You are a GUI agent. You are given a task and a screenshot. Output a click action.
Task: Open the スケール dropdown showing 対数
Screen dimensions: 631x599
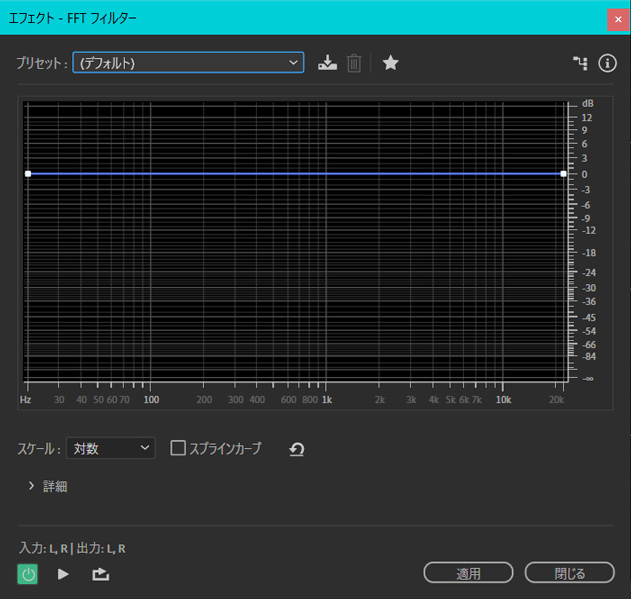(111, 448)
